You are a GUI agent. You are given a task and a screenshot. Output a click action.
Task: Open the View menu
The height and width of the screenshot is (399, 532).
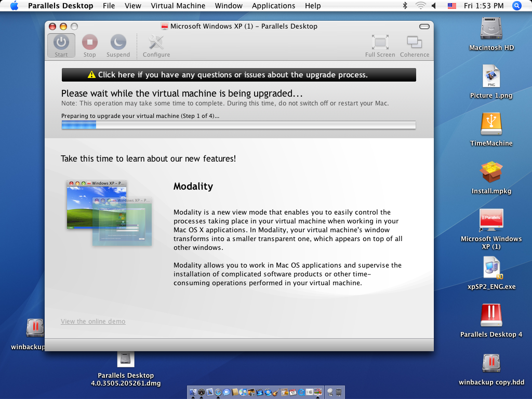pos(132,6)
